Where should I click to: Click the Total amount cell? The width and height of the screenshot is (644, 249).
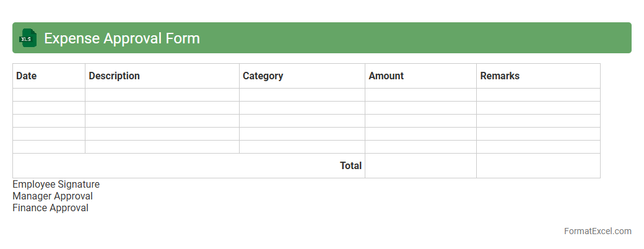(420, 166)
